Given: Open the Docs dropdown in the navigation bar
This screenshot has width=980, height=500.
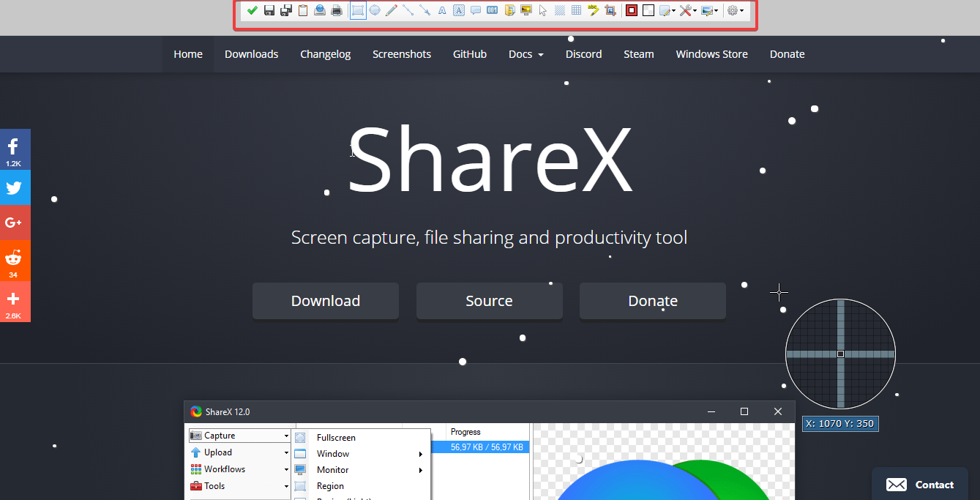Looking at the screenshot, I should tap(525, 53).
